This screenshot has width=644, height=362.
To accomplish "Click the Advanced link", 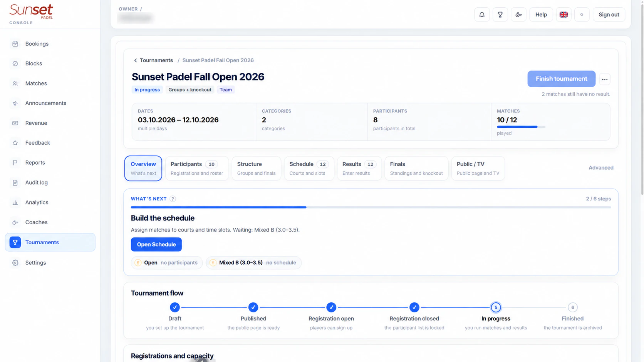I will [601, 168].
